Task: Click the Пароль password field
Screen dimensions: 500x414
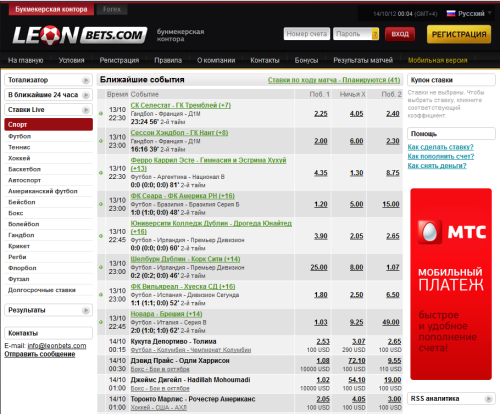Action: 352,34
